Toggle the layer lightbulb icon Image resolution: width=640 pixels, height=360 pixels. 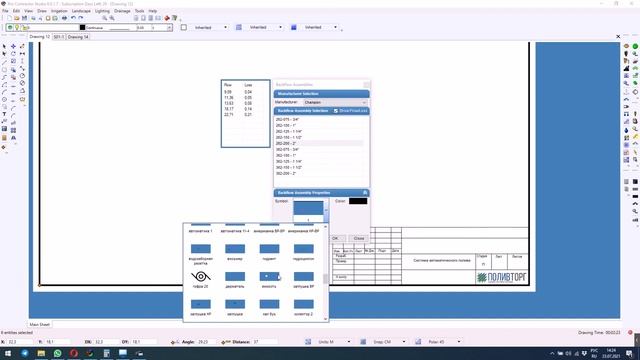coord(17,27)
